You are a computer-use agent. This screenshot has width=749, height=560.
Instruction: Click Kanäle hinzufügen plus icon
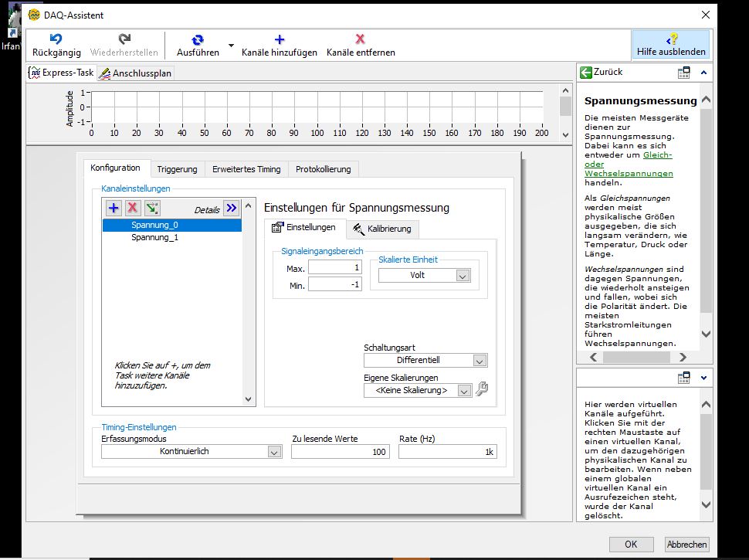pyautogui.click(x=280, y=39)
